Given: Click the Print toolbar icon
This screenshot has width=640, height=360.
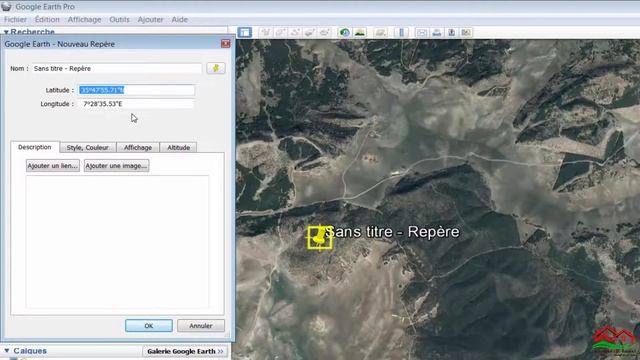Looking at the screenshot, I should tap(437, 32).
